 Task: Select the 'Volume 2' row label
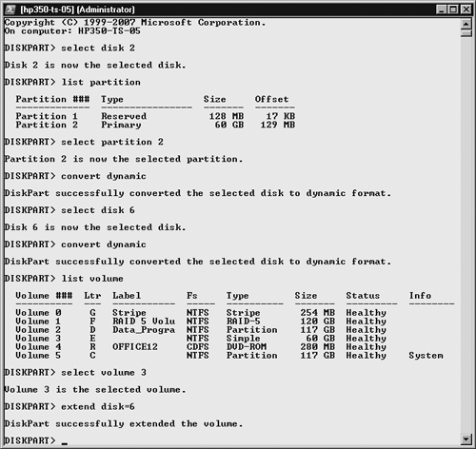(38, 330)
